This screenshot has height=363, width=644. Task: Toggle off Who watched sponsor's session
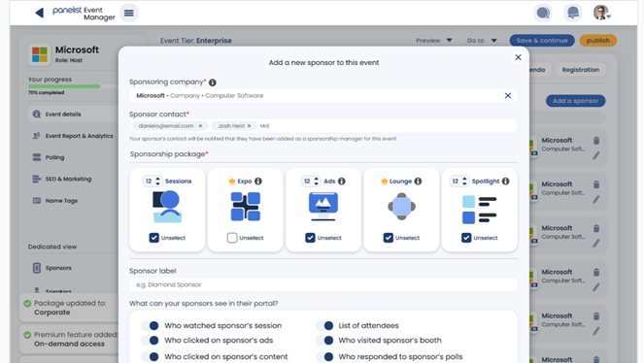coord(150,326)
